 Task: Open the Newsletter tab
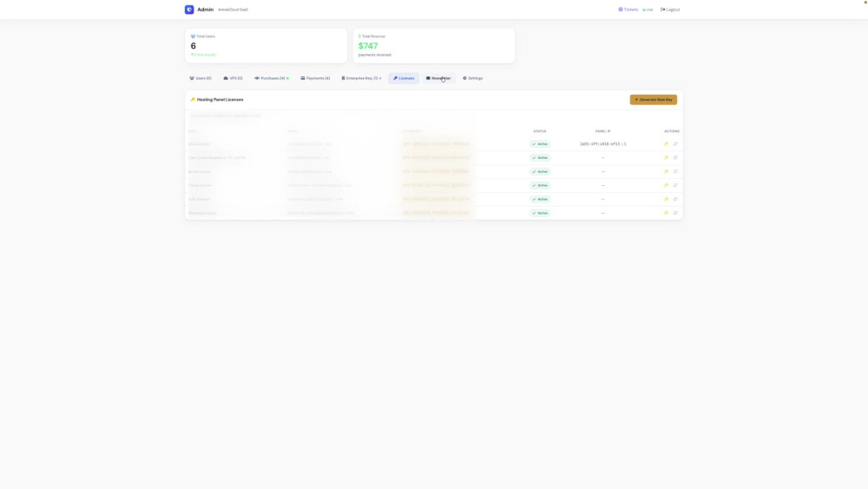[438, 78]
